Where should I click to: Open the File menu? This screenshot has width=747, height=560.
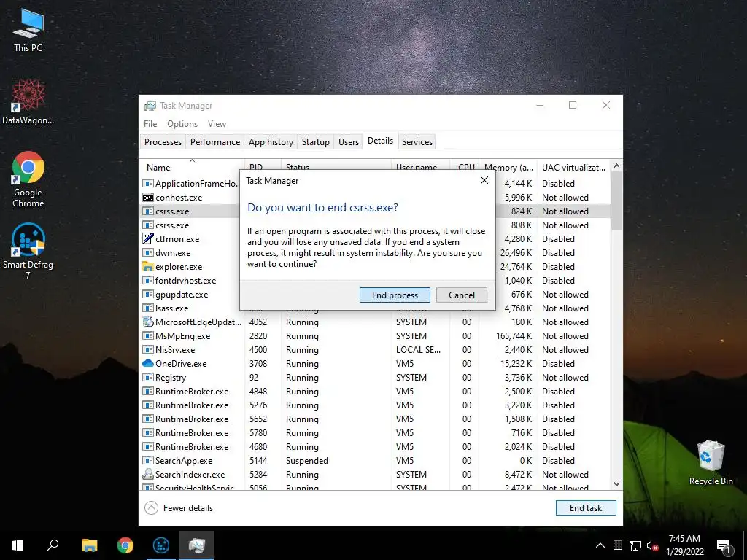pyautogui.click(x=150, y=124)
